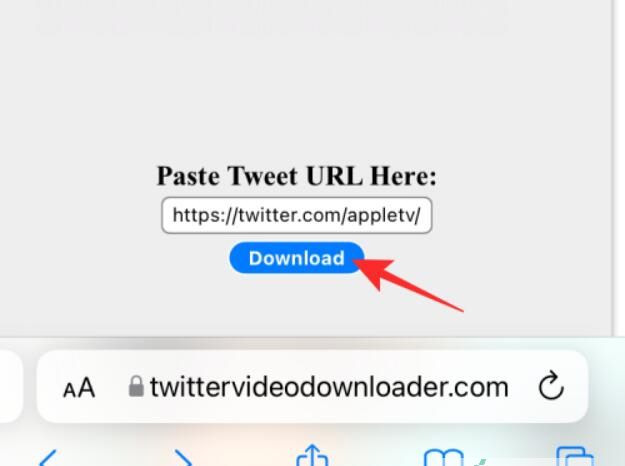Tap empty address bar space before reload icon
Image resolution: width=625 pixels, height=466 pixels.
pyautogui.click(x=523, y=387)
